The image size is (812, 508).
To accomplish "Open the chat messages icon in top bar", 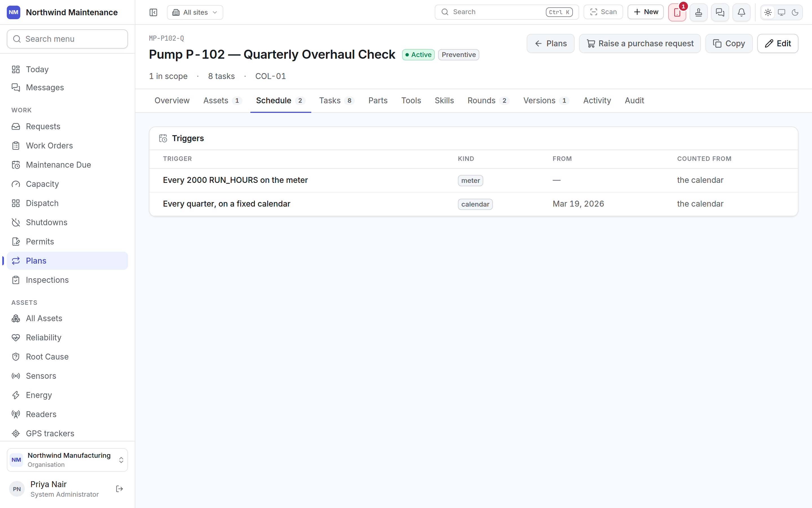I will click(720, 12).
